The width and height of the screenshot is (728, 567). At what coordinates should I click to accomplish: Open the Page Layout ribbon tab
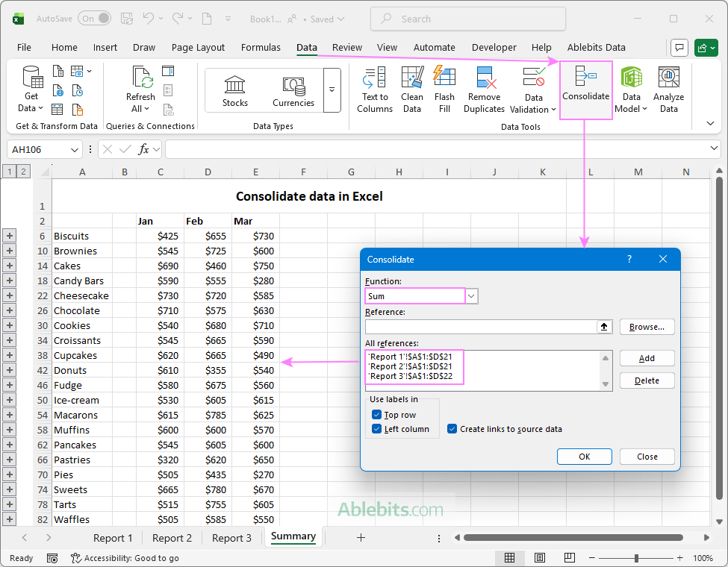coord(198,47)
